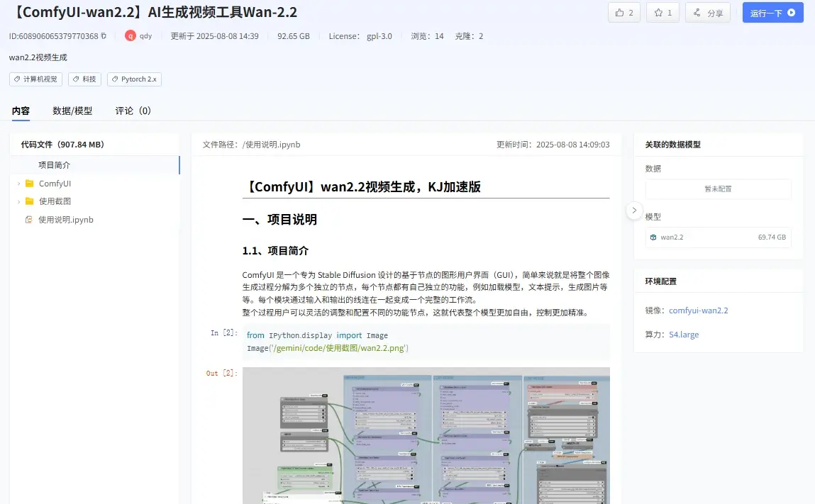815x504 pixels.
Task: Switch to the 评论 (0) tab
Action: 133,111
